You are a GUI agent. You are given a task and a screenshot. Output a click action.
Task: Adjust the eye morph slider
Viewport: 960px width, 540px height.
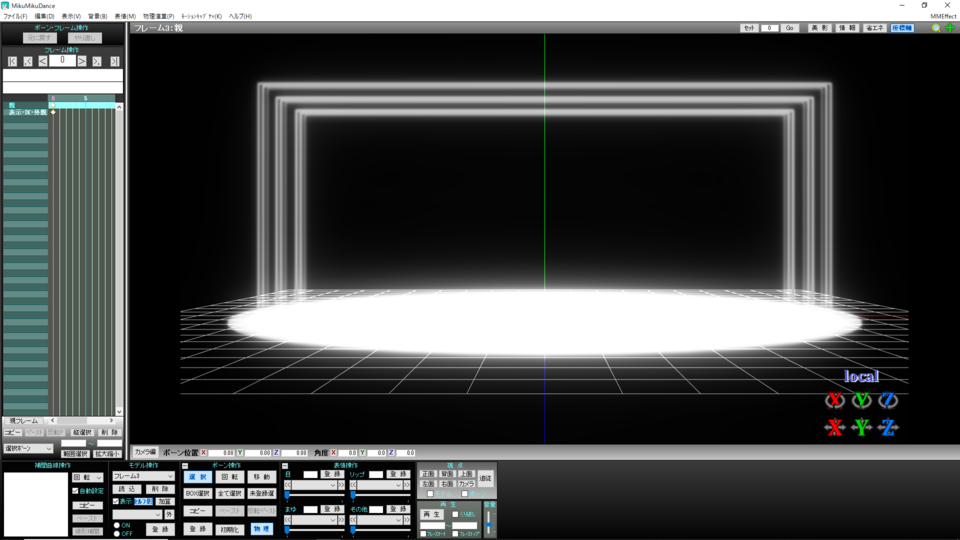pyautogui.click(x=314, y=494)
